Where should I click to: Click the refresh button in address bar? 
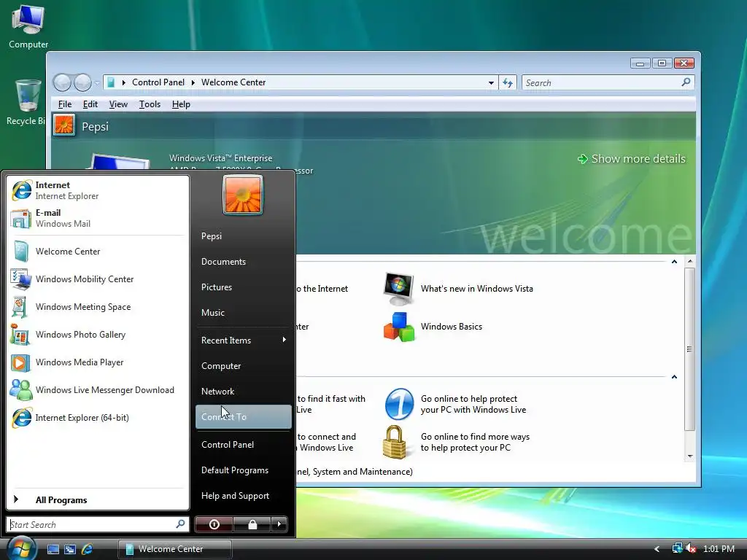(508, 83)
